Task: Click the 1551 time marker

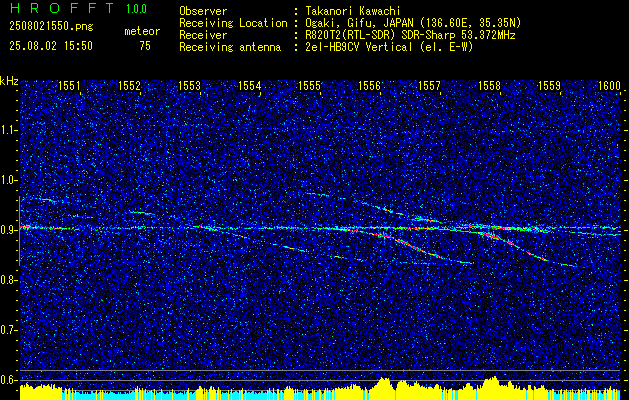Action: [x=69, y=85]
